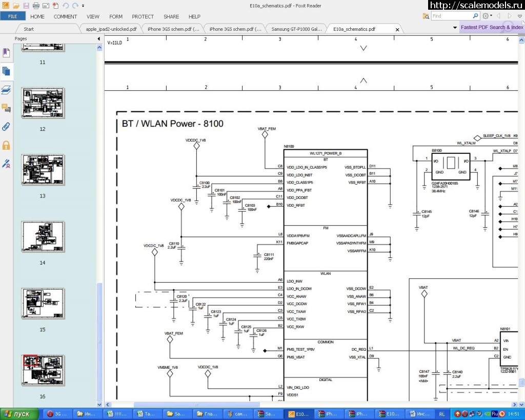
Task: Click the Undo arrow icon
Action: click(66, 6)
